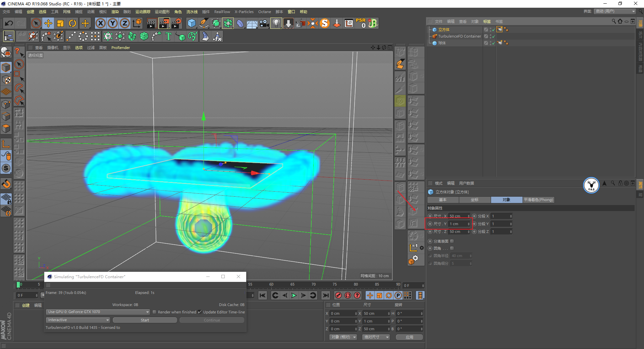The image size is (644, 349).
Task: Expand the 绝对尺寸 size mode dropdown
Action: point(376,337)
